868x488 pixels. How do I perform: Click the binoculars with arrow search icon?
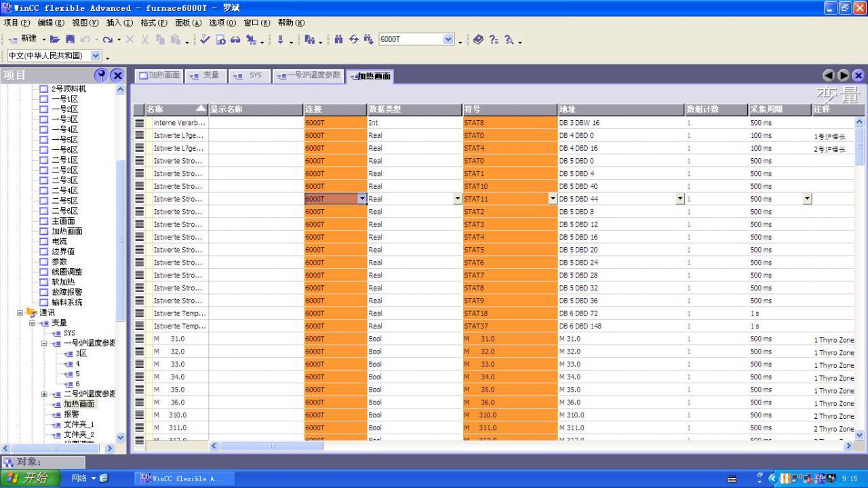coord(368,39)
